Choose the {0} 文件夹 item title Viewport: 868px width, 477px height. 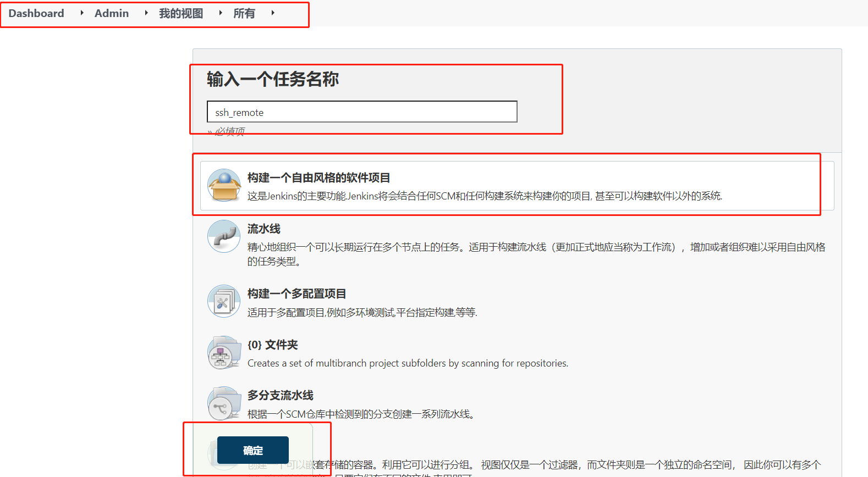273,345
